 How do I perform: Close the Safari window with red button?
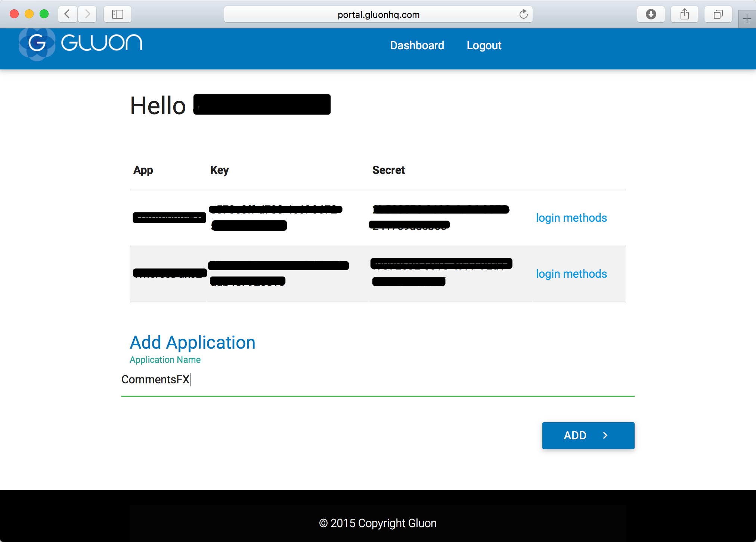14,14
